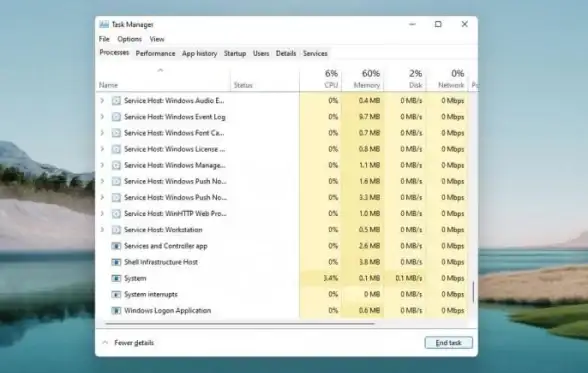
Task: Click the System process icon
Action: point(116,278)
